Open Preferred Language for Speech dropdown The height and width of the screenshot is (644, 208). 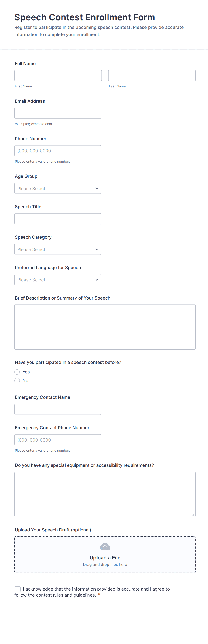coord(58,280)
